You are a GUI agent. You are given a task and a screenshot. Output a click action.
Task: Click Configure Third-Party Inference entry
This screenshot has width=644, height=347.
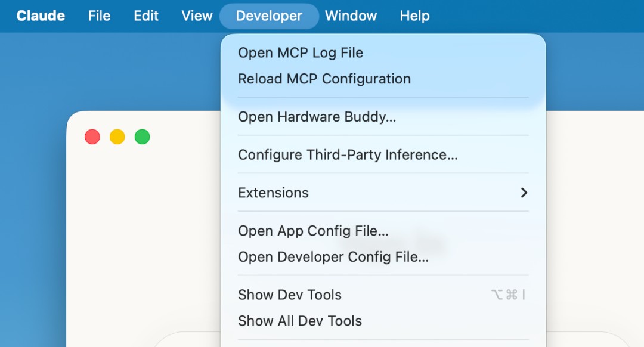(348, 155)
